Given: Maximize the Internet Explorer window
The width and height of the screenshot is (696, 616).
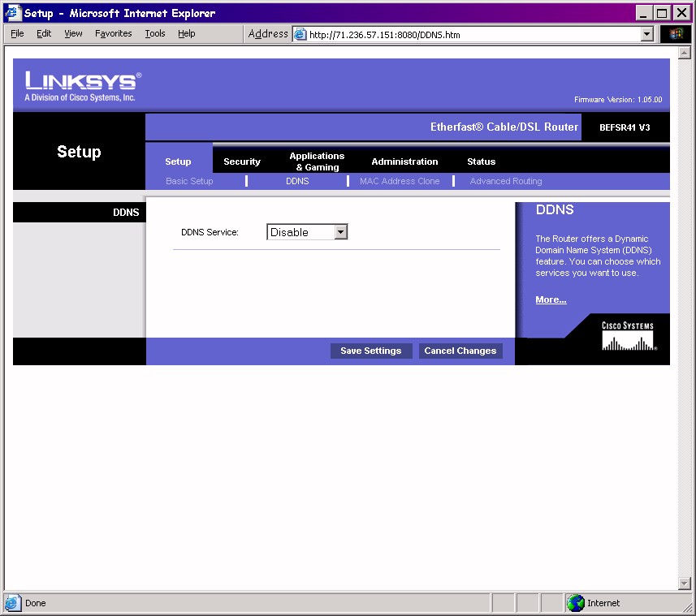Looking at the screenshot, I should 661,13.
